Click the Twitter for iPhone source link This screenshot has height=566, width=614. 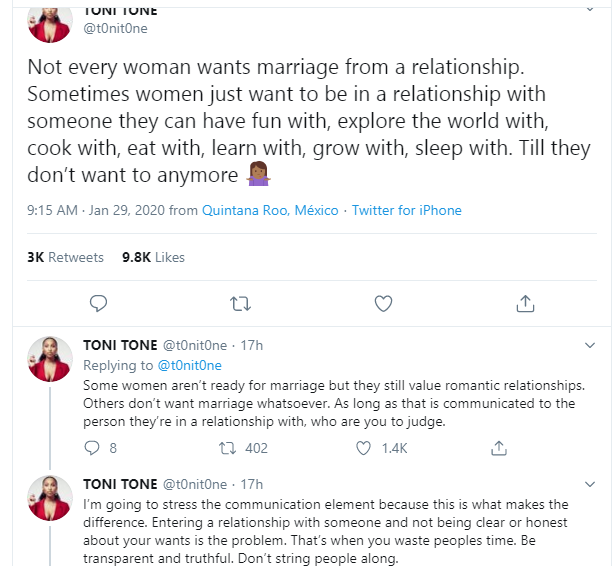click(407, 211)
